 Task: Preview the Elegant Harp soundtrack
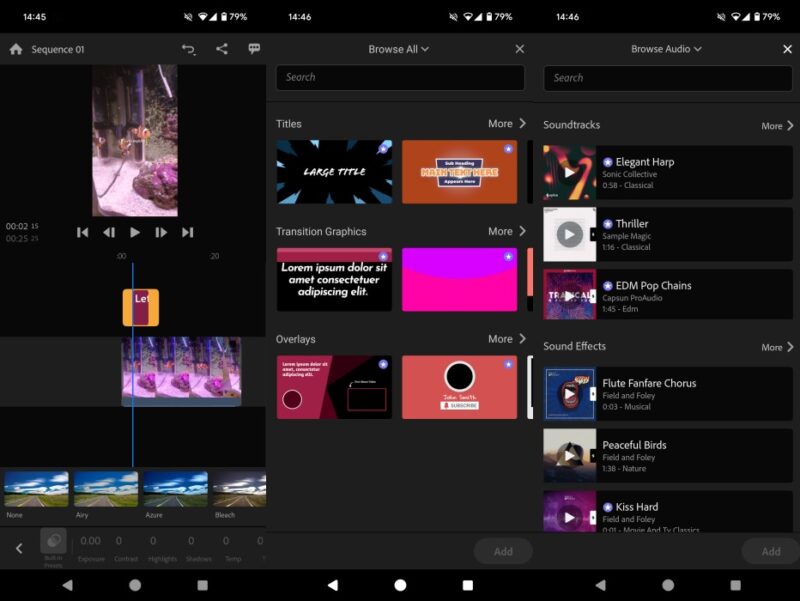(570, 171)
